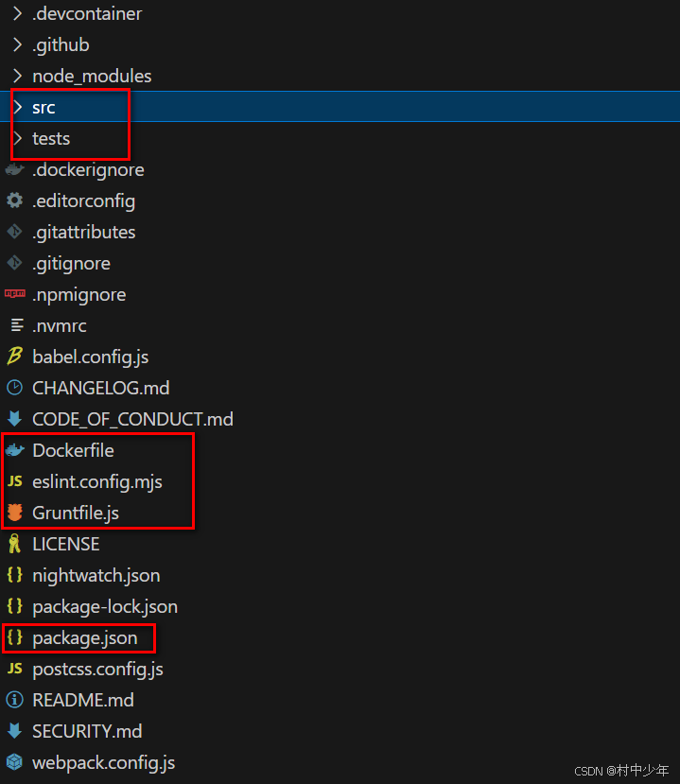The image size is (680, 784).
Task: Open the Dockerfile
Action: [x=73, y=450]
